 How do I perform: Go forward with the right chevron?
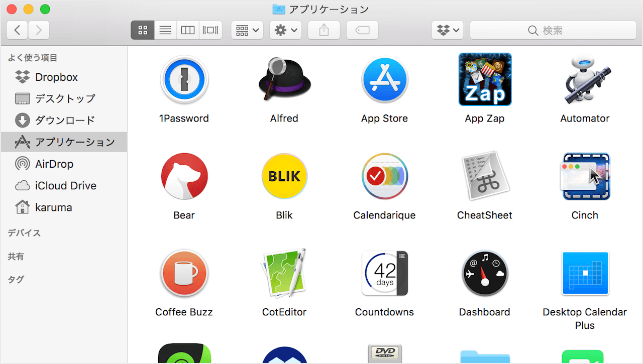click(x=39, y=30)
